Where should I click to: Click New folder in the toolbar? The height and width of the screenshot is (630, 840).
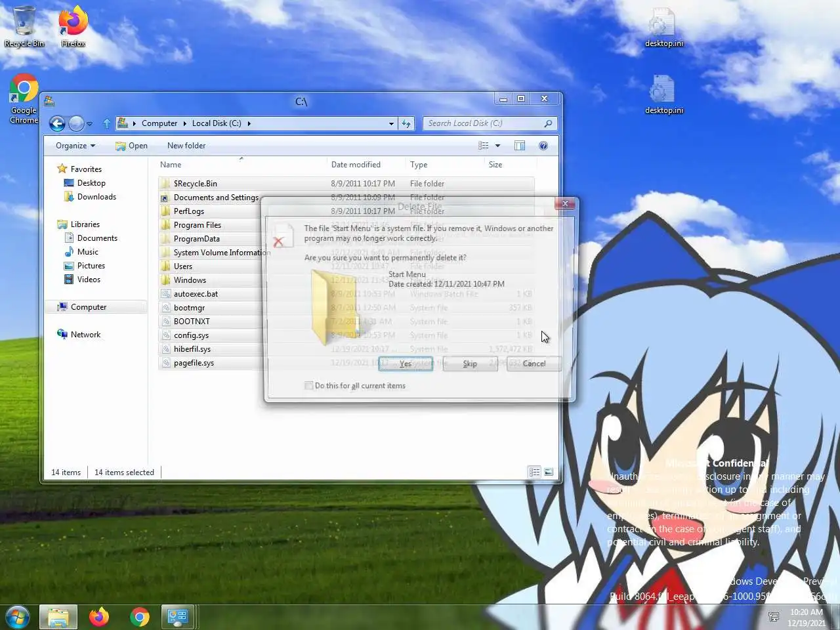186,146
